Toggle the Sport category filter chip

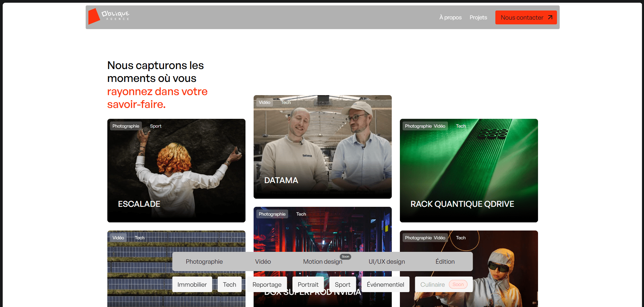click(343, 285)
